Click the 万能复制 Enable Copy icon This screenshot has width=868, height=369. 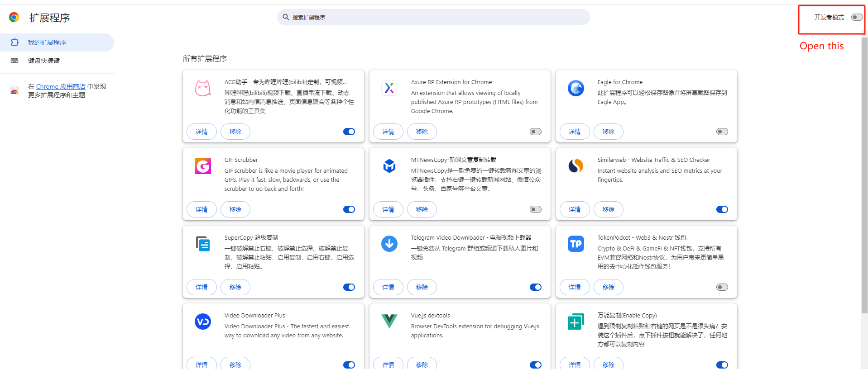pos(576,322)
